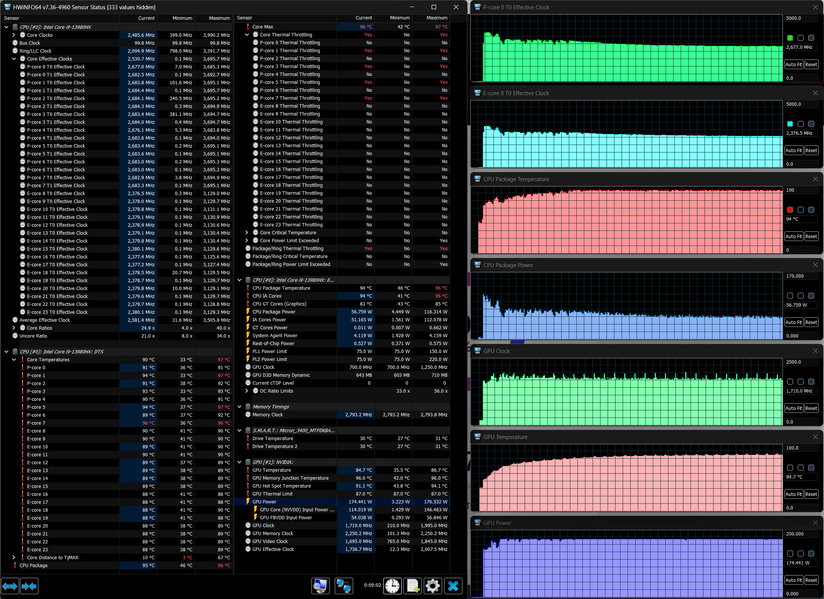
Task: Close sensor window with blue X icon
Action: tap(453, 585)
